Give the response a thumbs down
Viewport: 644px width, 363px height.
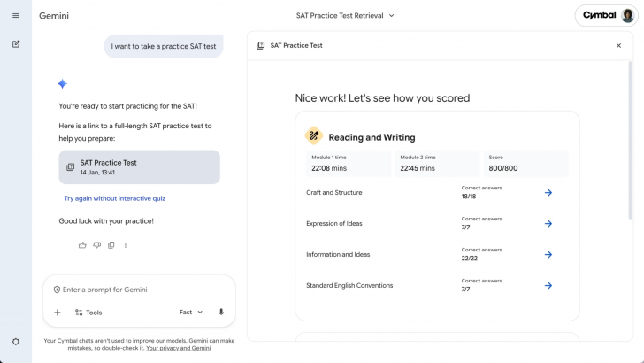(x=96, y=245)
